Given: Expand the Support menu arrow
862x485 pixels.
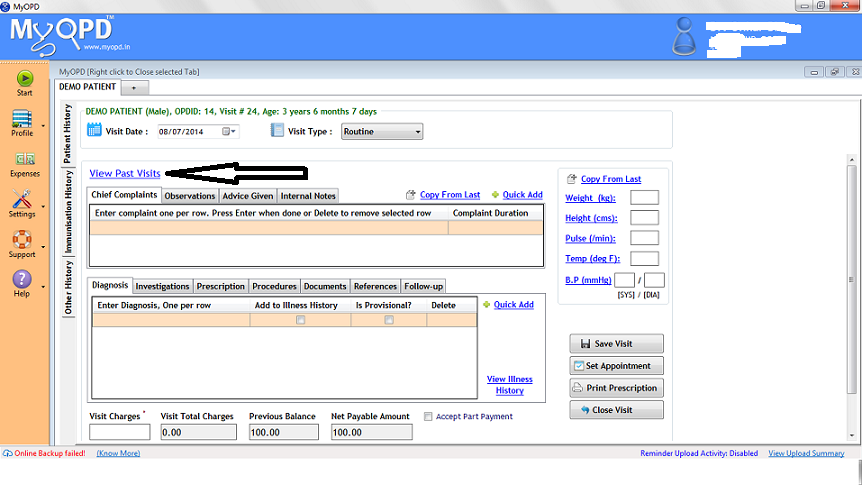Looking at the screenshot, I should coord(43,247).
